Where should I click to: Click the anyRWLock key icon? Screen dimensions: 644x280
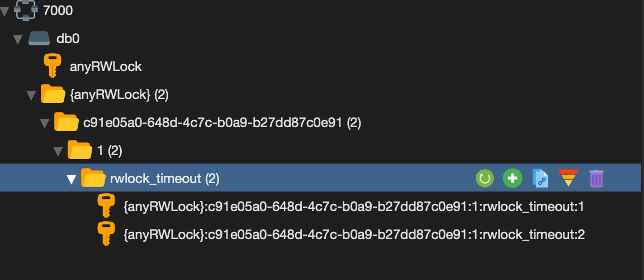point(53,67)
